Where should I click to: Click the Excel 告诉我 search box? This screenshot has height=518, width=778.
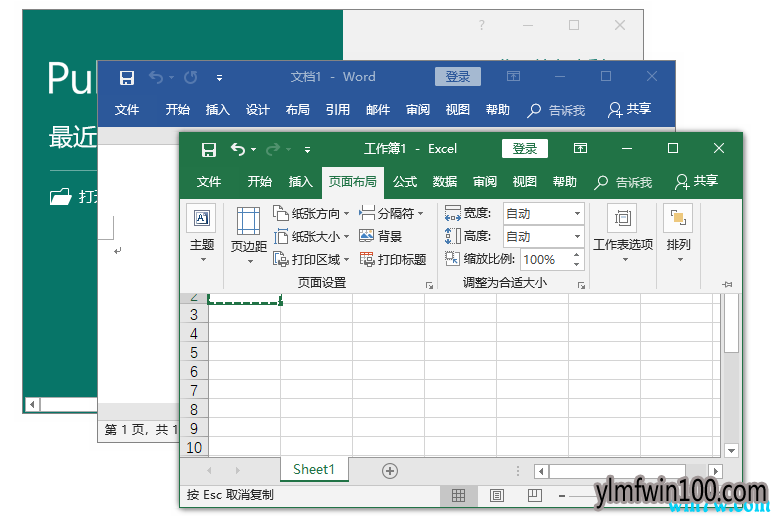point(624,182)
